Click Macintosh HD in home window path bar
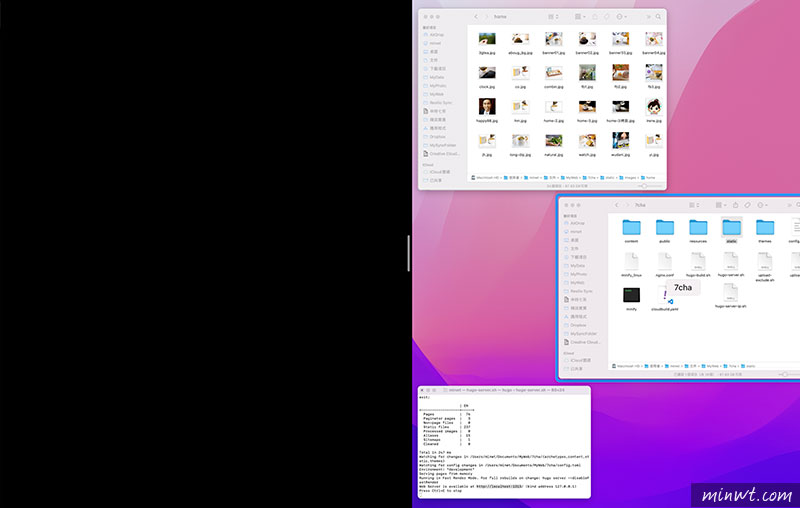The height and width of the screenshot is (508, 800). [x=485, y=177]
